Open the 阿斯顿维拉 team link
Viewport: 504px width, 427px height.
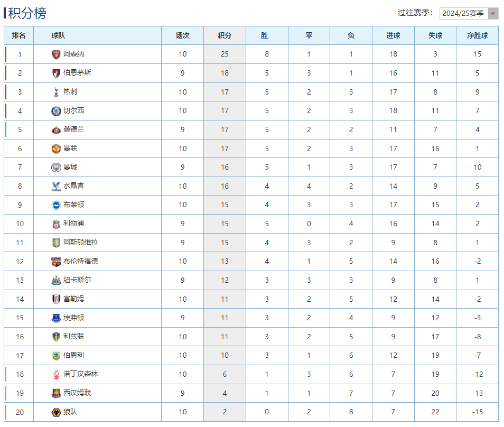[x=80, y=242]
